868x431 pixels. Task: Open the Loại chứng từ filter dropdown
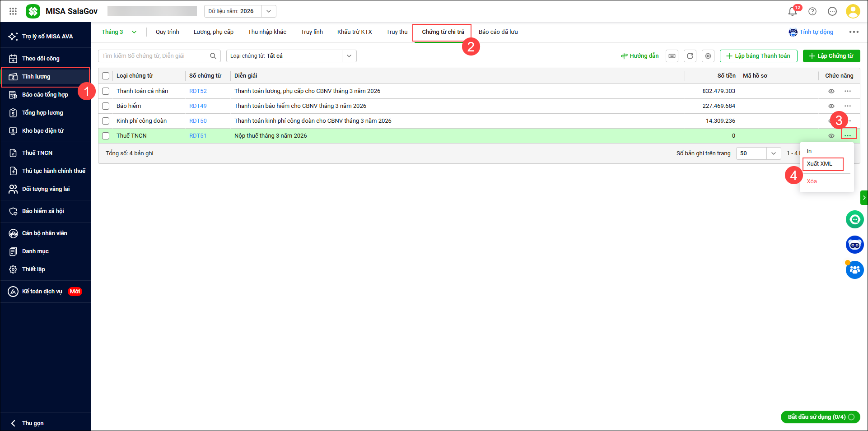(x=349, y=56)
